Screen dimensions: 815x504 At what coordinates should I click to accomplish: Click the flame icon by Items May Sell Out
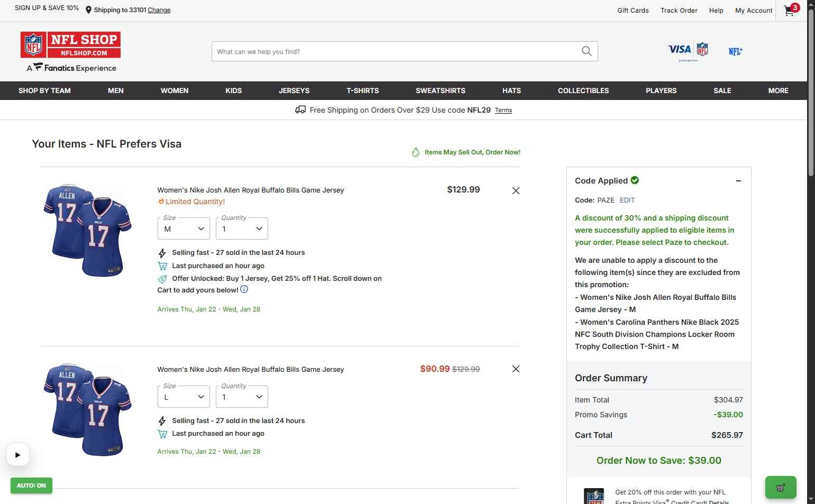pos(416,152)
